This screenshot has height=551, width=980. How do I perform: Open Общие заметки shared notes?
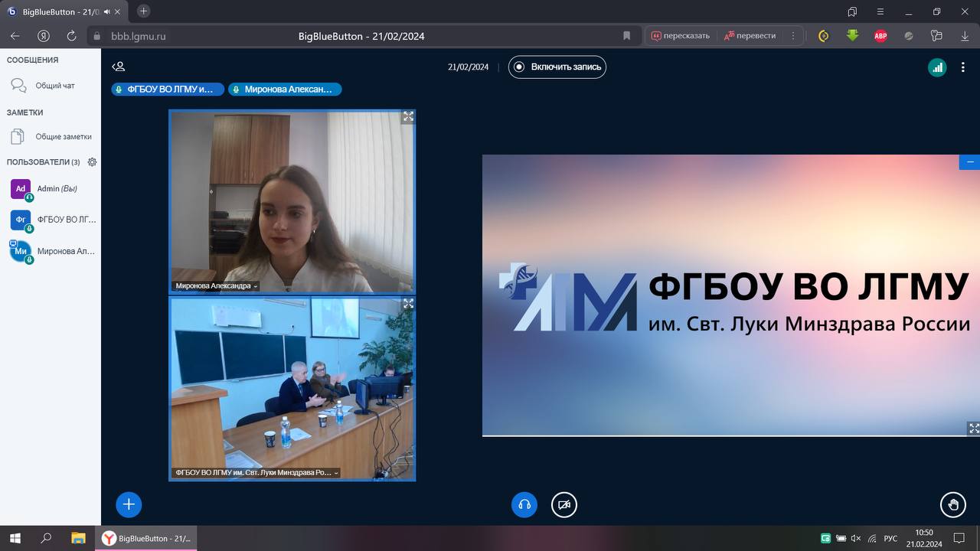tap(51, 137)
